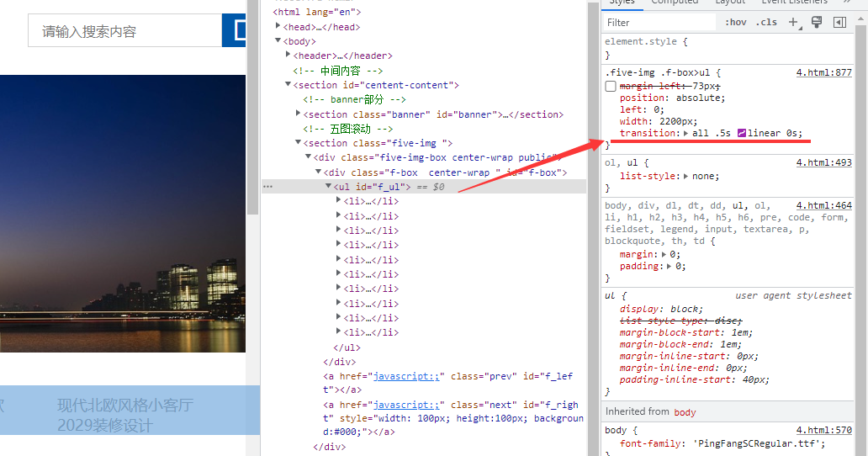The width and height of the screenshot is (868, 456).
Task: Collapse the section class five-img node
Action: 298,142
